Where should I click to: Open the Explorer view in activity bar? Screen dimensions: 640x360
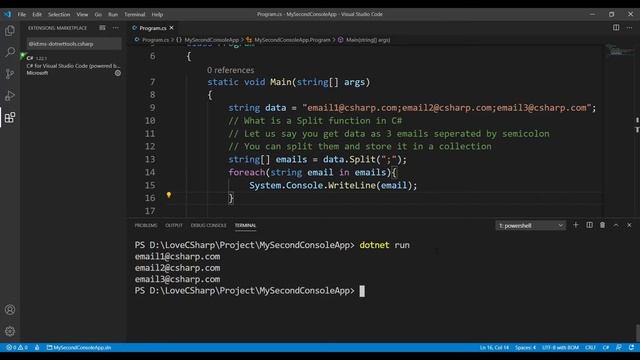(x=10, y=31)
